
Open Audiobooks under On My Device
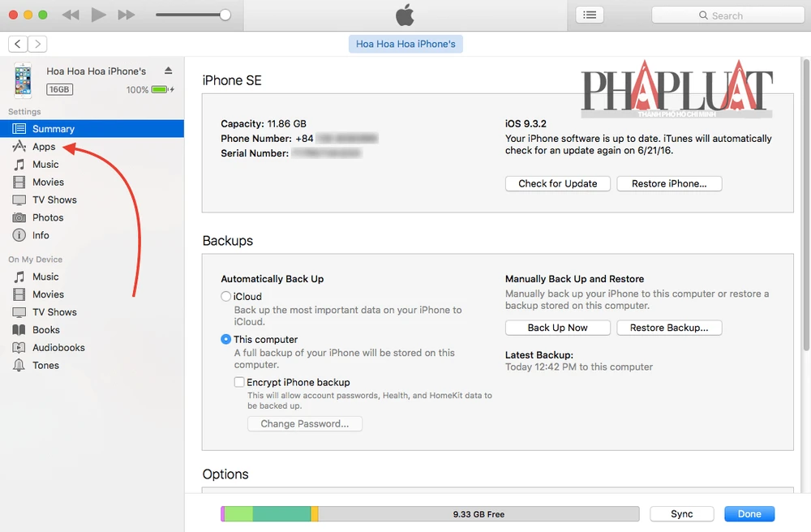point(58,347)
